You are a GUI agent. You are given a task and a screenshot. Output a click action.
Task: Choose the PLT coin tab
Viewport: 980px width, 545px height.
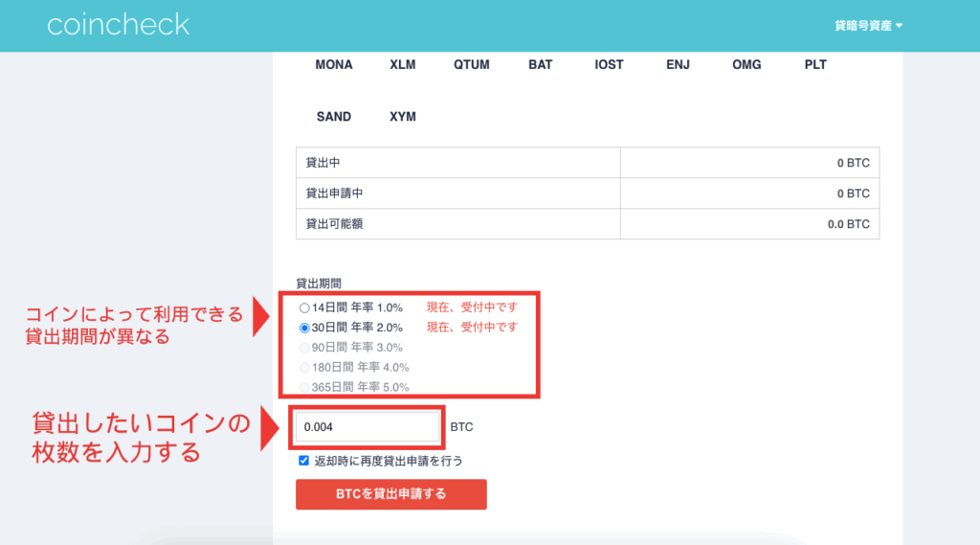(815, 65)
